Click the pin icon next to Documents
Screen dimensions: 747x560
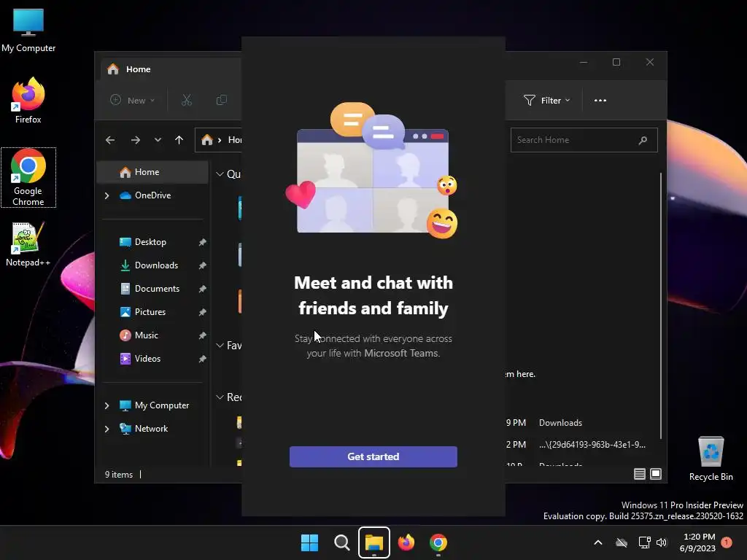click(x=202, y=289)
